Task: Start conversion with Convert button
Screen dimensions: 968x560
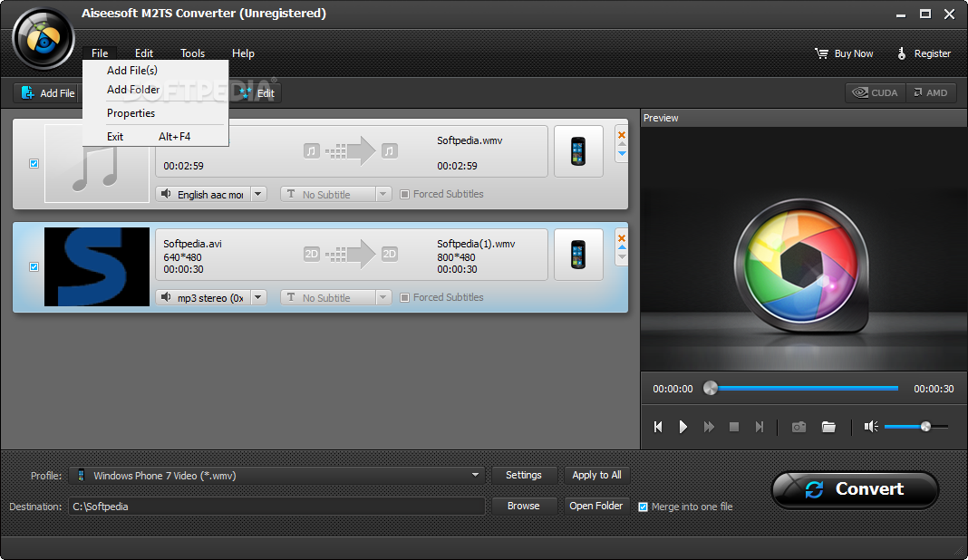Action: click(855, 489)
